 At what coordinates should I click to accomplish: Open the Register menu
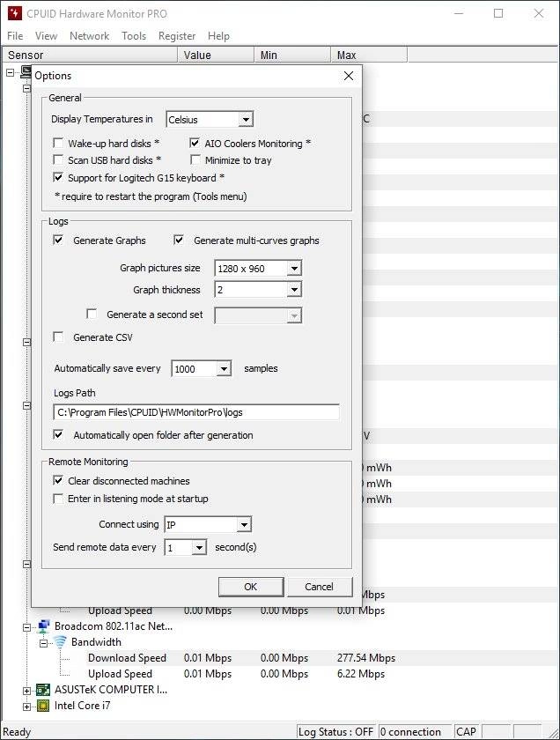(177, 36)
